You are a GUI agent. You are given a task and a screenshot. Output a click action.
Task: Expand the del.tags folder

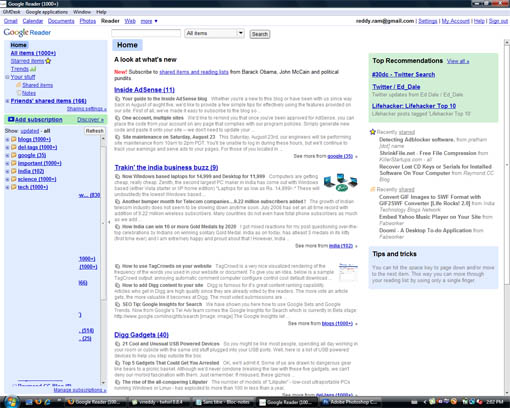pyautogui.click(x=7, y=147)
